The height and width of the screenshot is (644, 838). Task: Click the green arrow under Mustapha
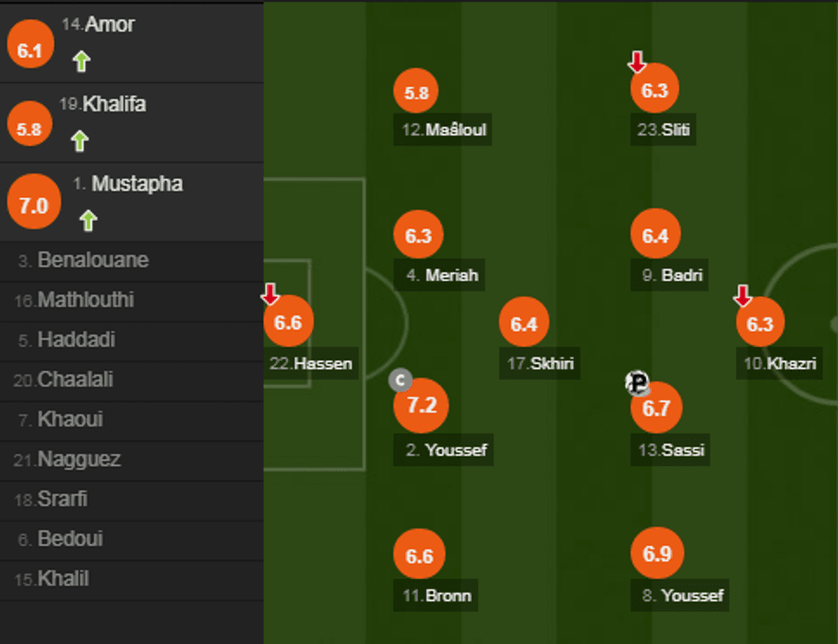pyautogui.click(x=87, y=221)
